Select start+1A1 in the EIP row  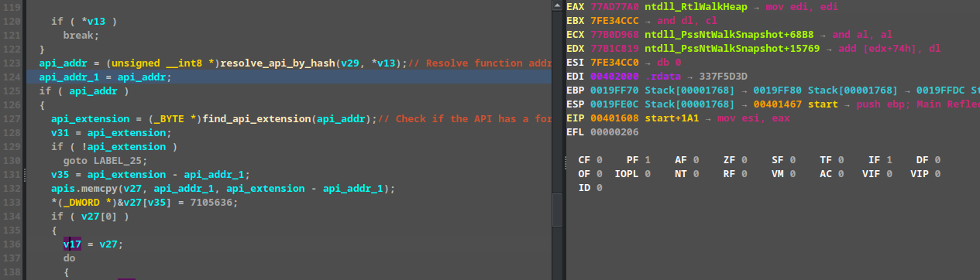[672, 118]
